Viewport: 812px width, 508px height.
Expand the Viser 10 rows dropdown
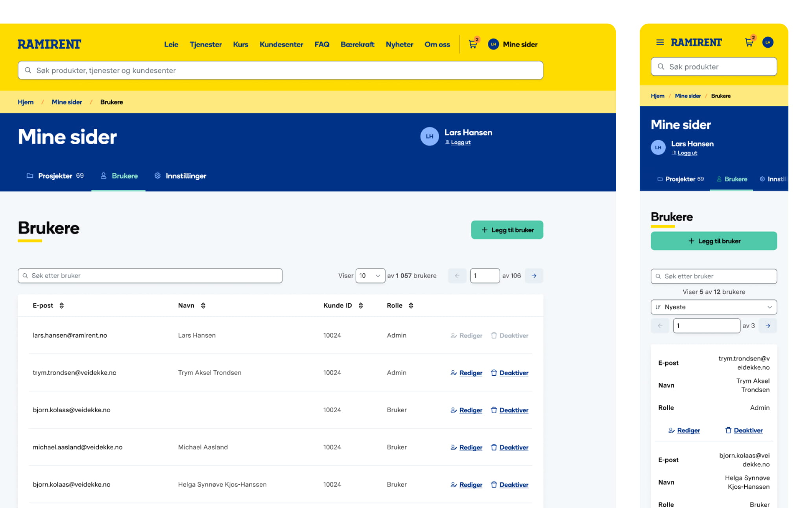370,276
